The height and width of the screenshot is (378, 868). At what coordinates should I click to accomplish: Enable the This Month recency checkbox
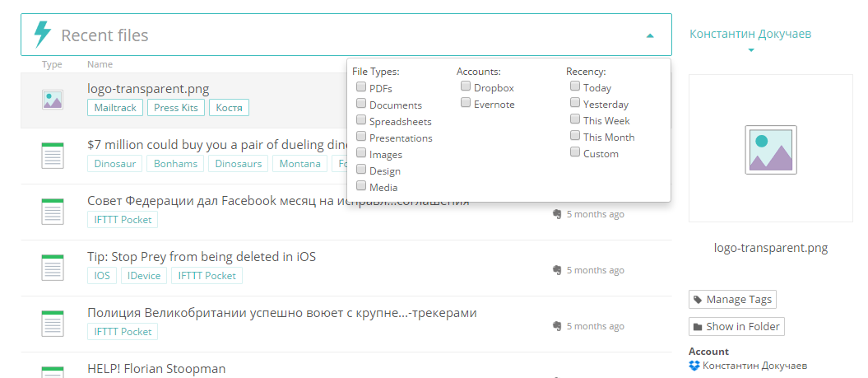pos(575,135)
